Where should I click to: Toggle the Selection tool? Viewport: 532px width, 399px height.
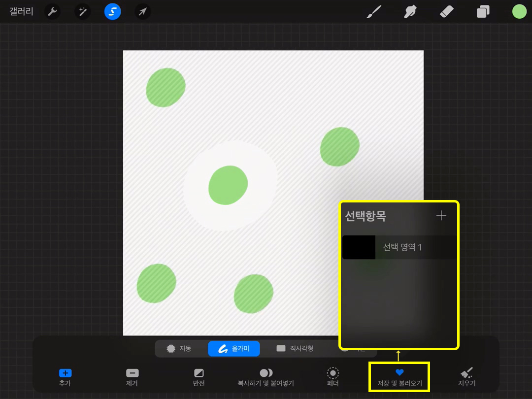tap(112, 11)
